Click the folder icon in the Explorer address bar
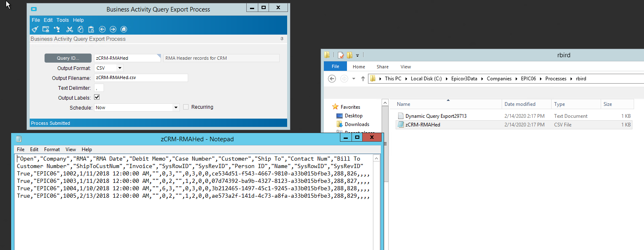 [x=373, y=78]
